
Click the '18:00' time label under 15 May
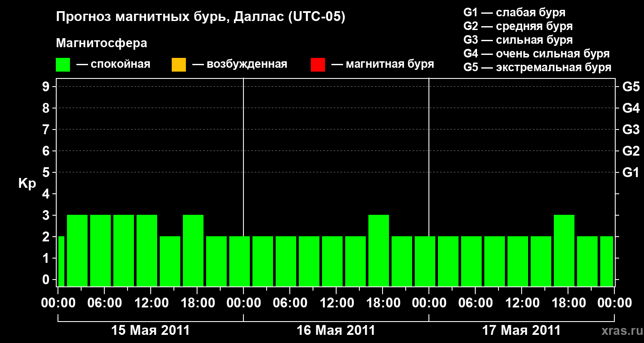click(x=198, y=303)
